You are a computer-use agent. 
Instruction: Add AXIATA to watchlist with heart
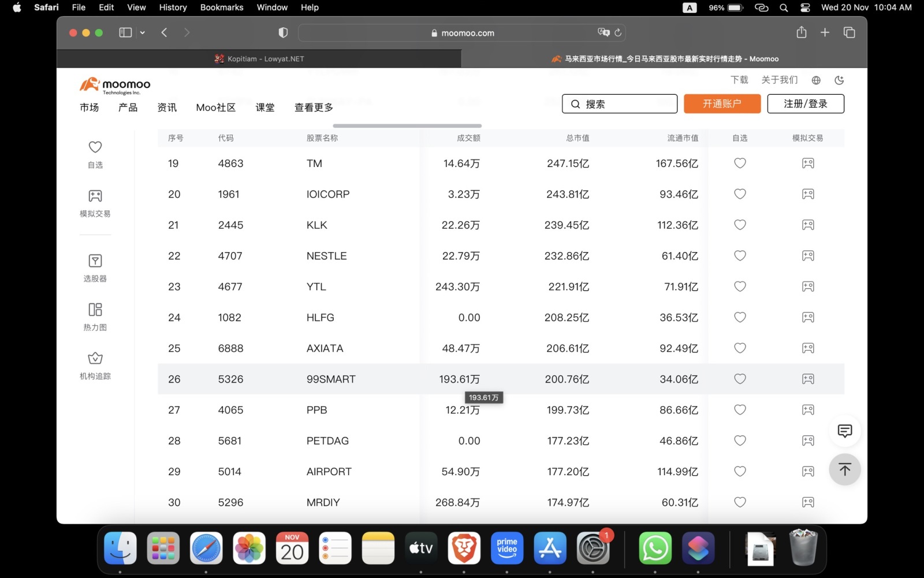[x=740, y=348]
